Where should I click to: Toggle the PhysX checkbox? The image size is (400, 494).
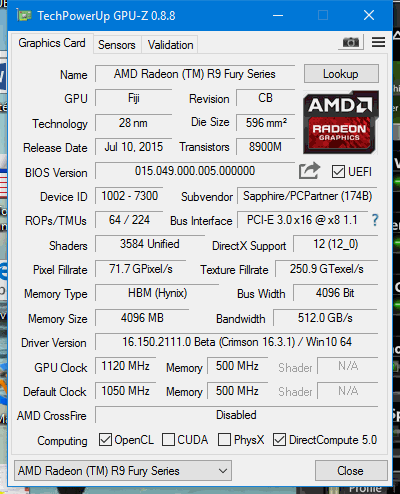point(224,440)
